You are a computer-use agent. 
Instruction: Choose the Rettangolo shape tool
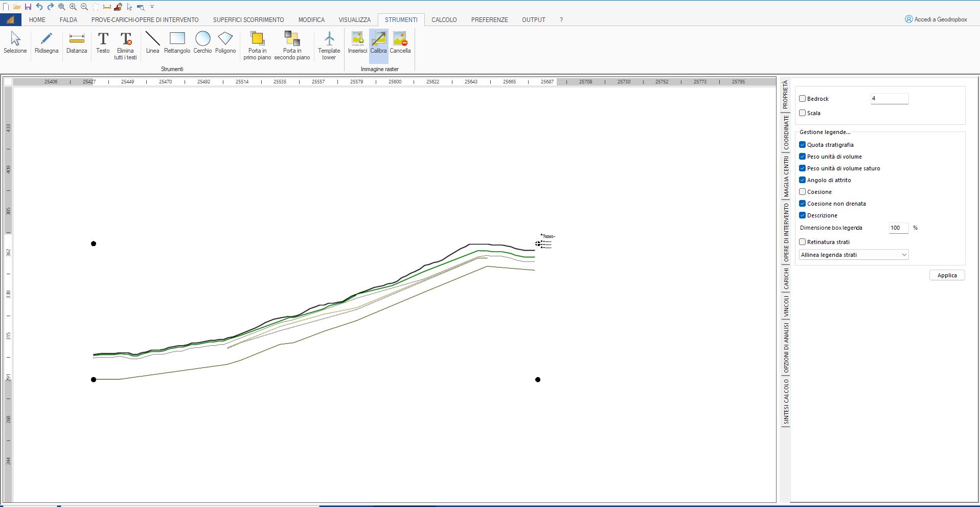pos(177,42)
